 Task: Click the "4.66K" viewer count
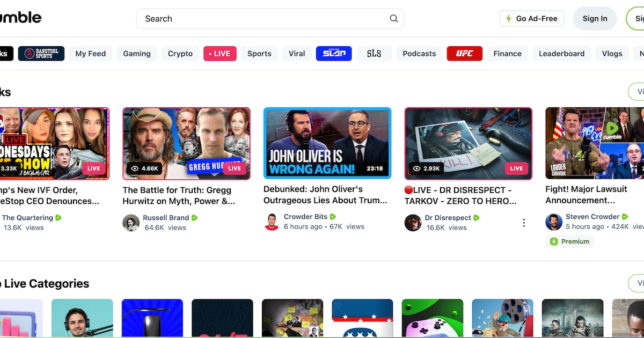[x=150, y=168]
